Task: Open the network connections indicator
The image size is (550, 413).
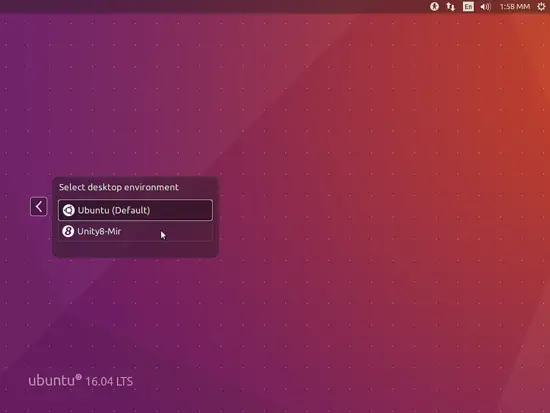Action: 451,6
